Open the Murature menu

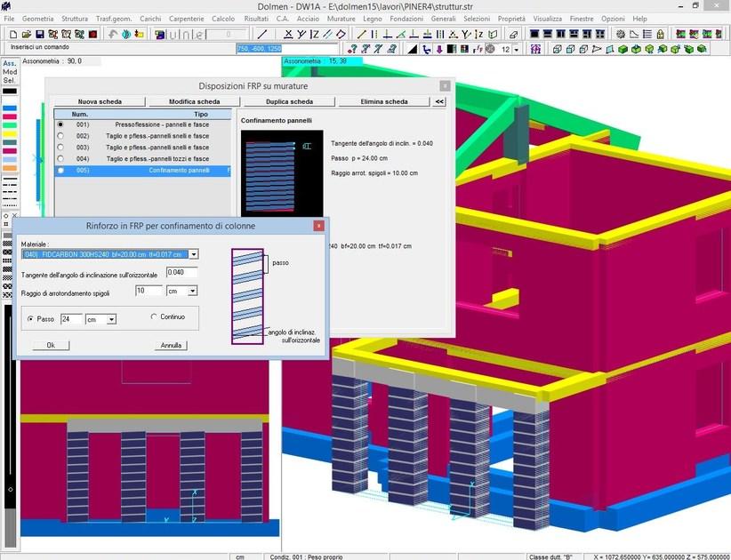(341, 18)
